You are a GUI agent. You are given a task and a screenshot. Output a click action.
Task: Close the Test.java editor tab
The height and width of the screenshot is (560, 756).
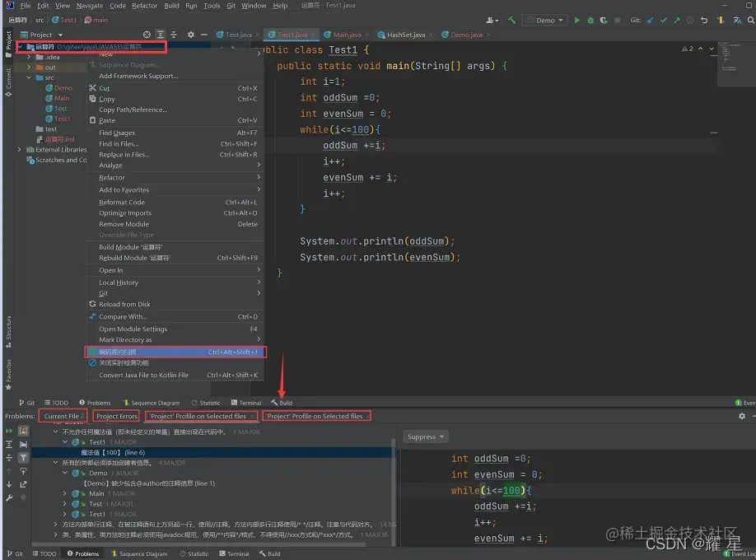pyautogui.click(x=258, y=35)
